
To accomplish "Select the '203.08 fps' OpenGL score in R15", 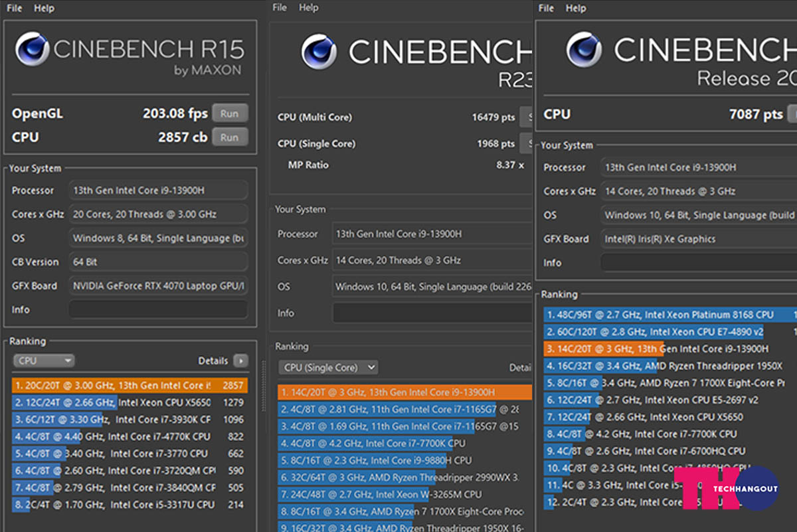I will click(x=175, y=114).
